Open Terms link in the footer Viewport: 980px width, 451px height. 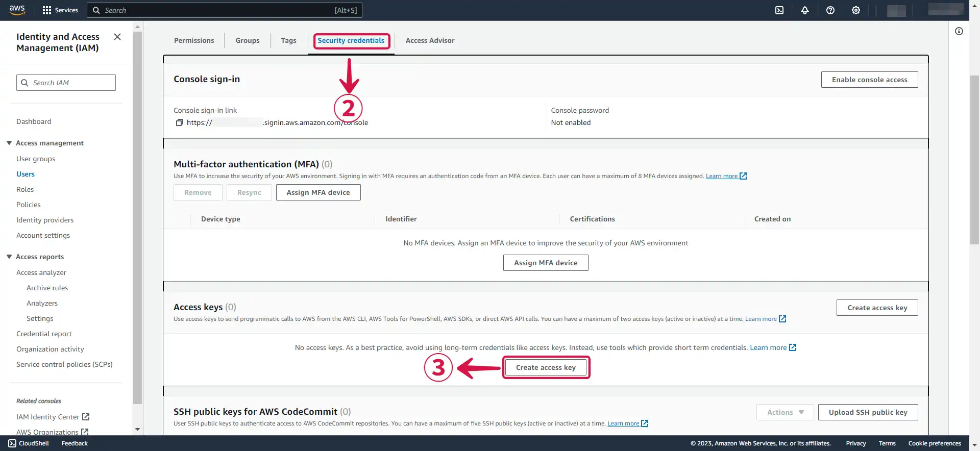tap(887, 443)
